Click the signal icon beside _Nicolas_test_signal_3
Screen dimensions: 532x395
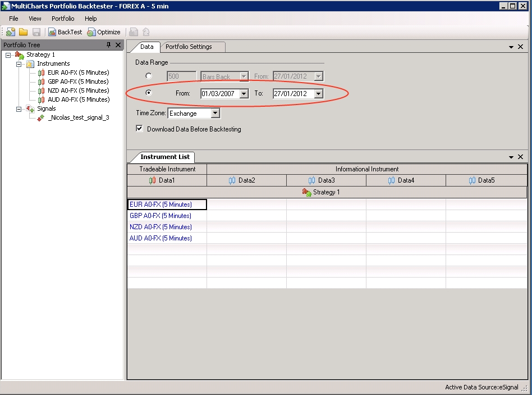pyautogui.click(x=41, y=118)
